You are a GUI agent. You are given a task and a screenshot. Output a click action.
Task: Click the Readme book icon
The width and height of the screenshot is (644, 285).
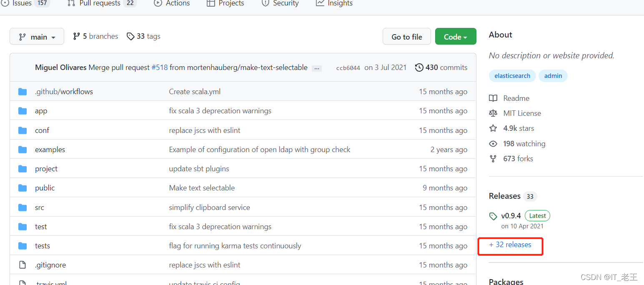pyautogui.click(x=493, y=98)
